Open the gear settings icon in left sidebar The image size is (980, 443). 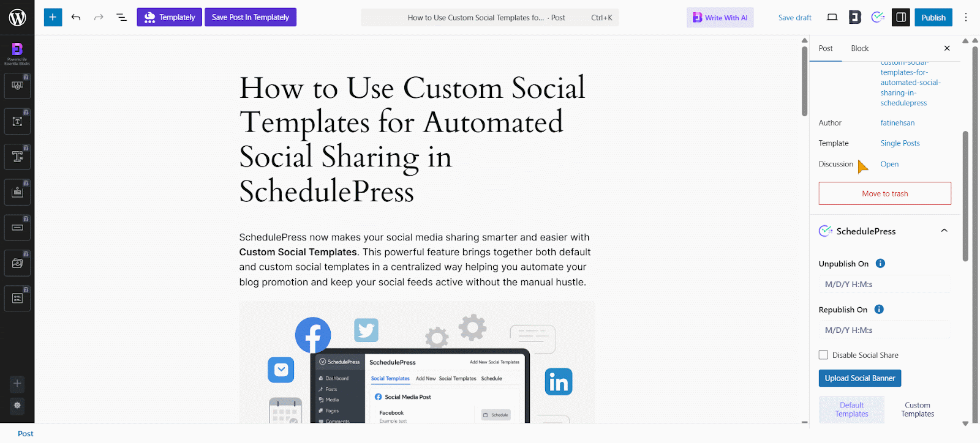17,405
